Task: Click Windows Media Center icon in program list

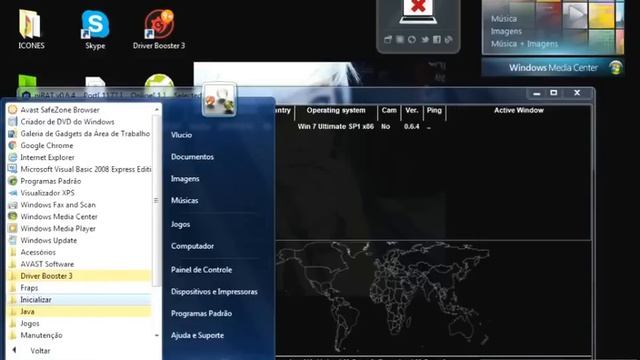Action: (x=13, y=216)
